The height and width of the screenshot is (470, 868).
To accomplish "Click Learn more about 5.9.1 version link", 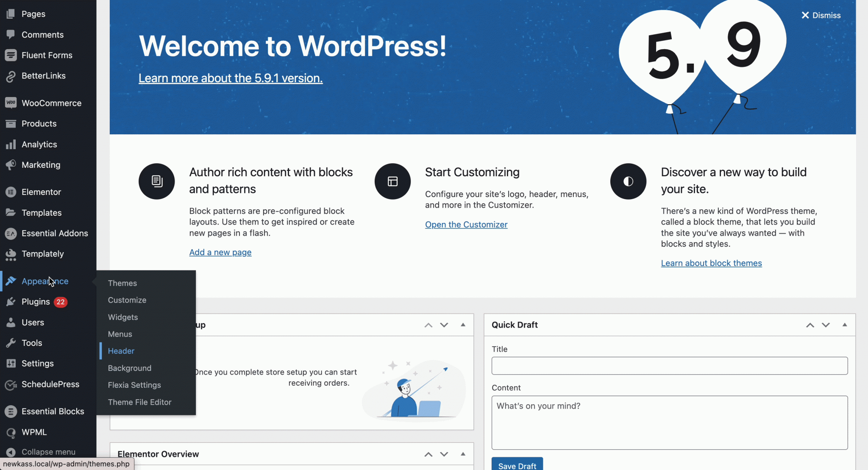I will (230, 78).
